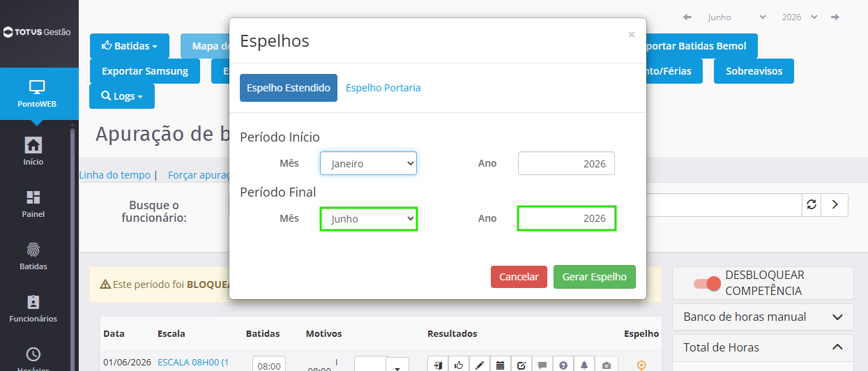Open the Motivos dropdown caret in first row
Image resolution: width=868 pixels, height=371 pixels.
point(398,365)
